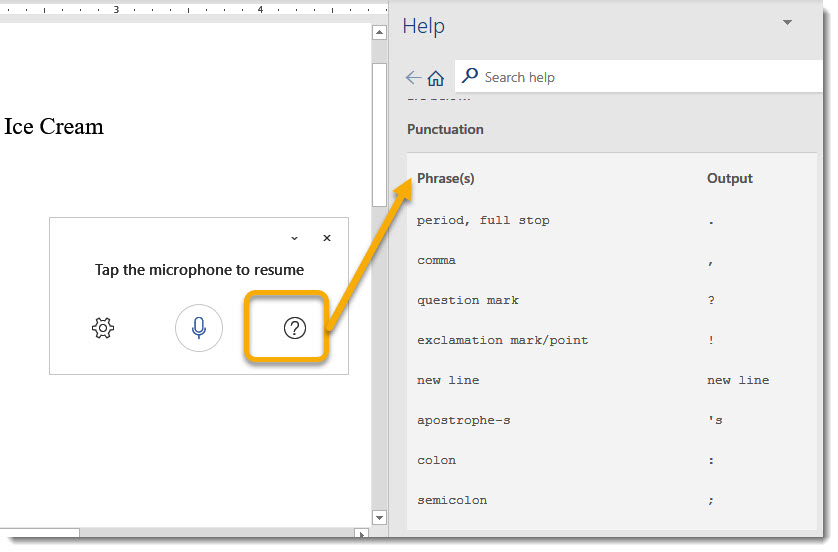The height and width of the screenshot is (552, 838).
Task: Click the 'semicolon' phrase row
Action: pos(452,501)
